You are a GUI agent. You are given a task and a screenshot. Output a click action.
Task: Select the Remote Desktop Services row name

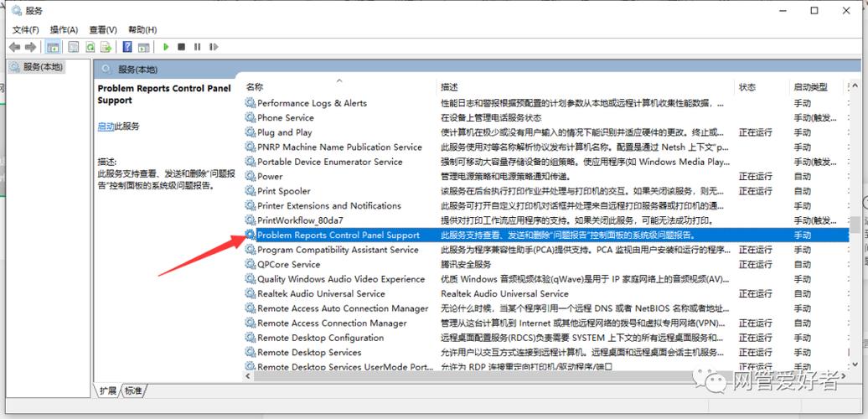309,352
